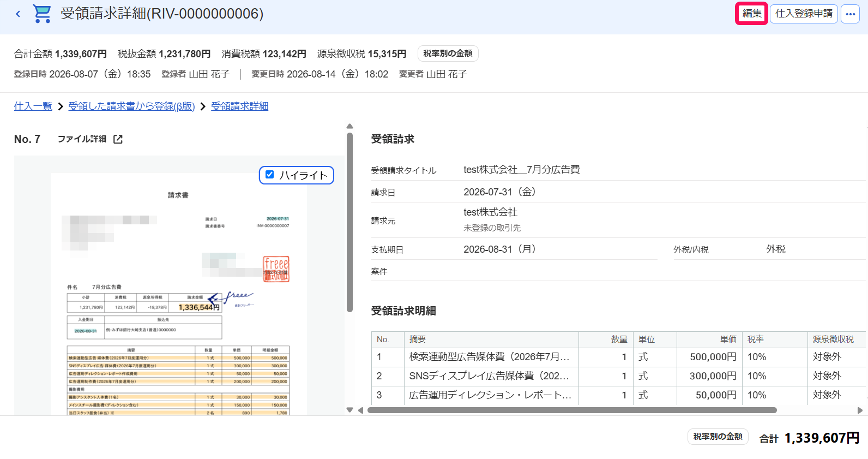Click the scroll down arrow below the preview scrollbar
This screenshot has width=868, height=459.
350,410
